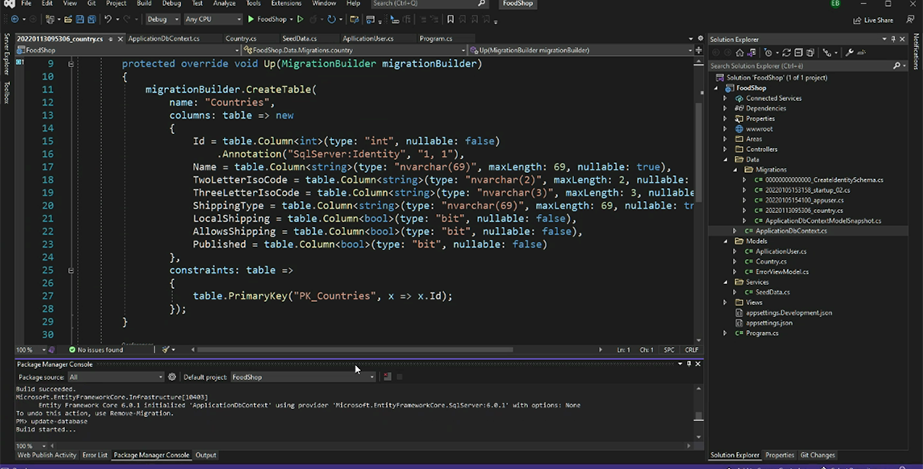Image resolution: width=923 pixels, height=469 pixels.
Task: Click Live Share button
Action: [873, 20]
